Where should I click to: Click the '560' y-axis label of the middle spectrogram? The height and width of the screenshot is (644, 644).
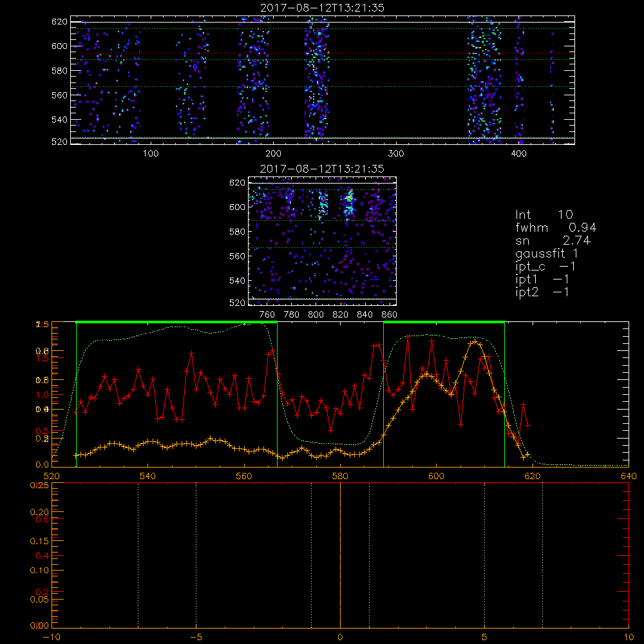237,256
